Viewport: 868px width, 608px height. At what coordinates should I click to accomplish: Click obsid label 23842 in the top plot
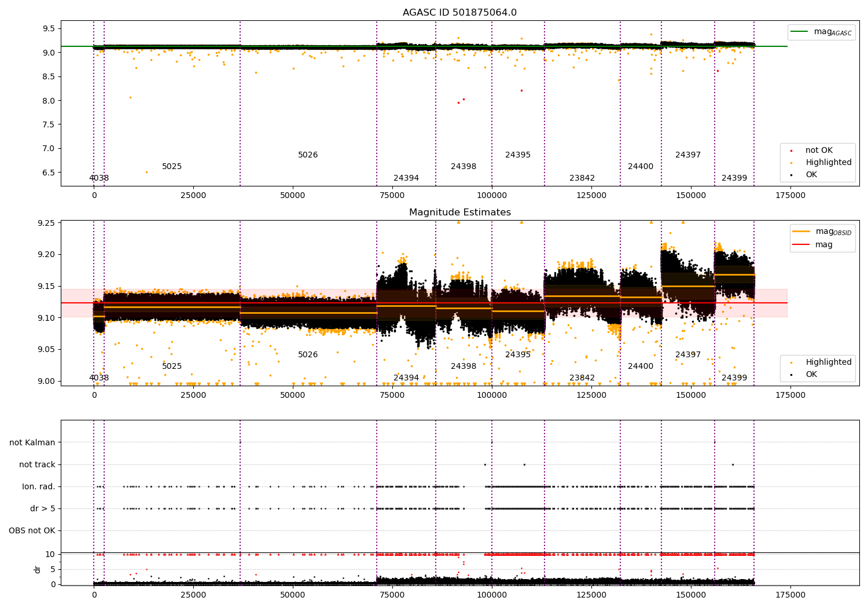pos(582,178)
